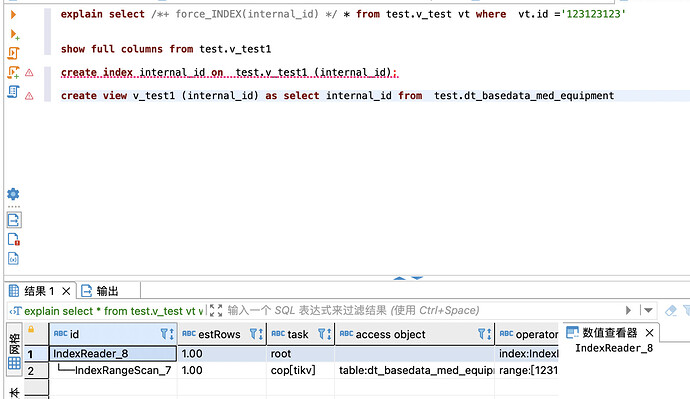Close the 数值查看器 panel
This screenshot has height=399, width=690.
click(650, 333)
